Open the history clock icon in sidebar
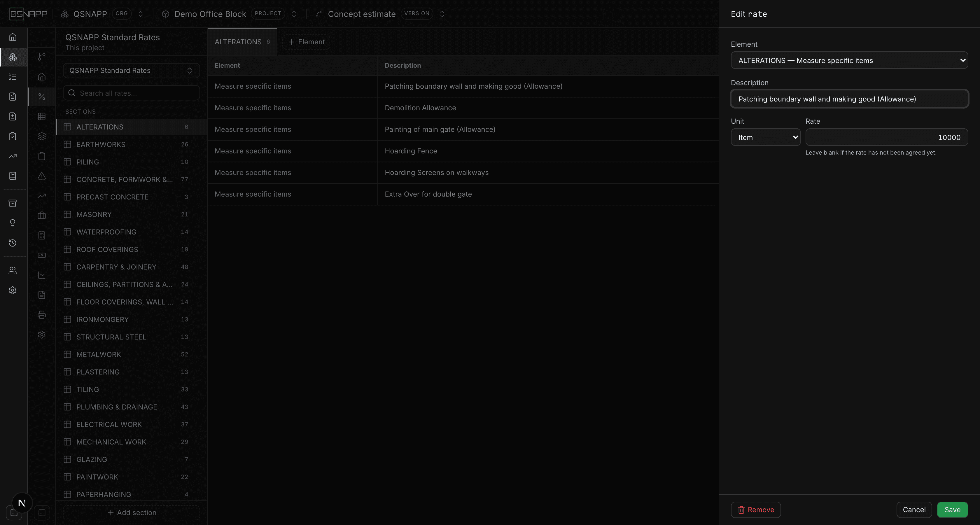This screenshot has height=525, width=980. pyautogui.click(x=13, y=243)
